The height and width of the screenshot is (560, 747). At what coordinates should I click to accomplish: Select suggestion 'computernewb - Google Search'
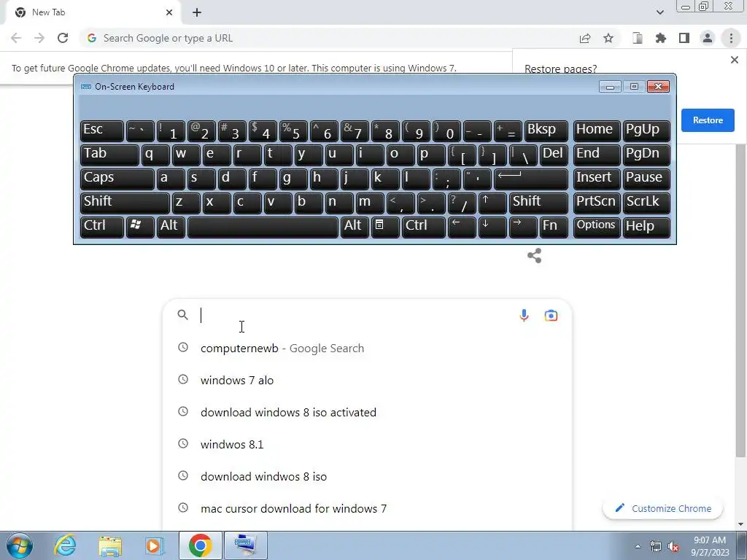coord(367,348)
